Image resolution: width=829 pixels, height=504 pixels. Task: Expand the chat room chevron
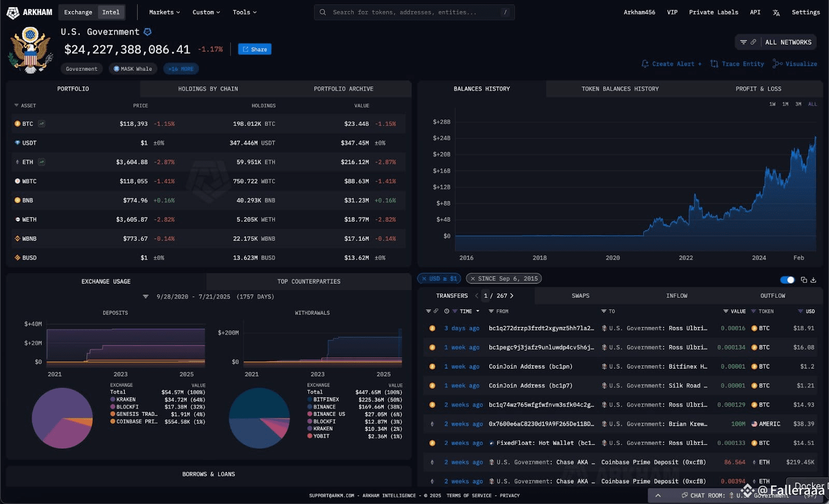tap(658, 496)
